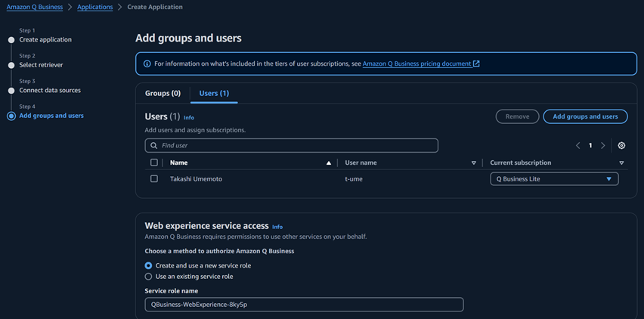Screen dimensions: 644x319
Task: Go to Connect data sources step
Action: point(50,90)
